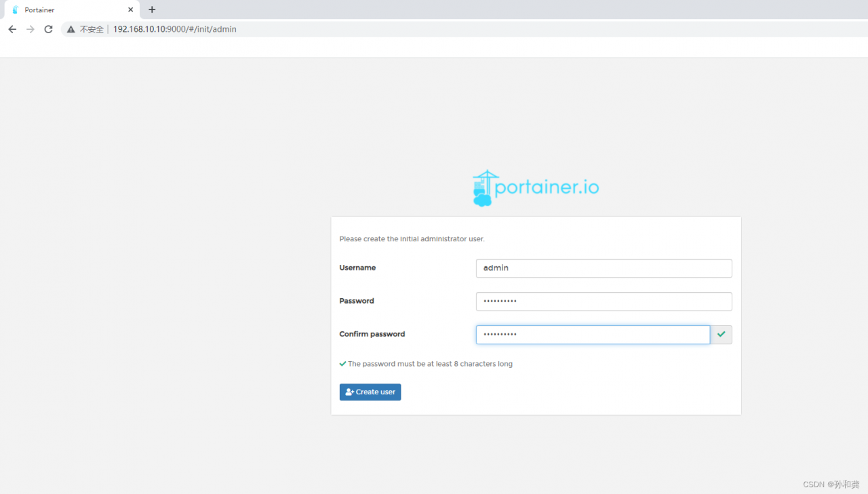Screen dimensions: 868x494
Task: Open a new browser tab
Action: 152,9
